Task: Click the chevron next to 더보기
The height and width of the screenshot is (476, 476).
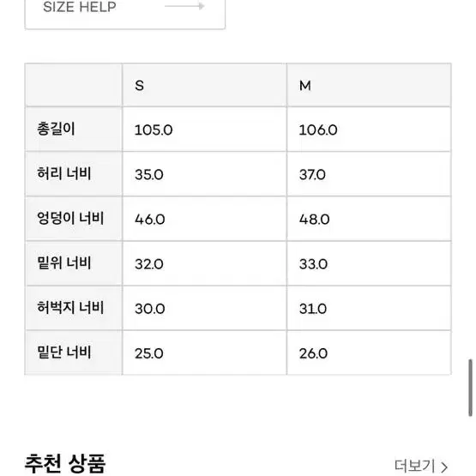Action: (444, 467)
